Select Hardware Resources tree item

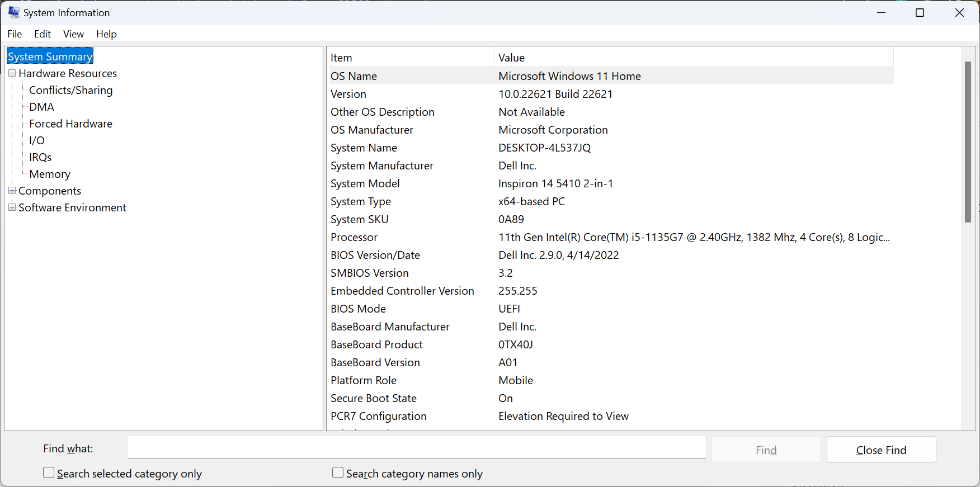68,73
